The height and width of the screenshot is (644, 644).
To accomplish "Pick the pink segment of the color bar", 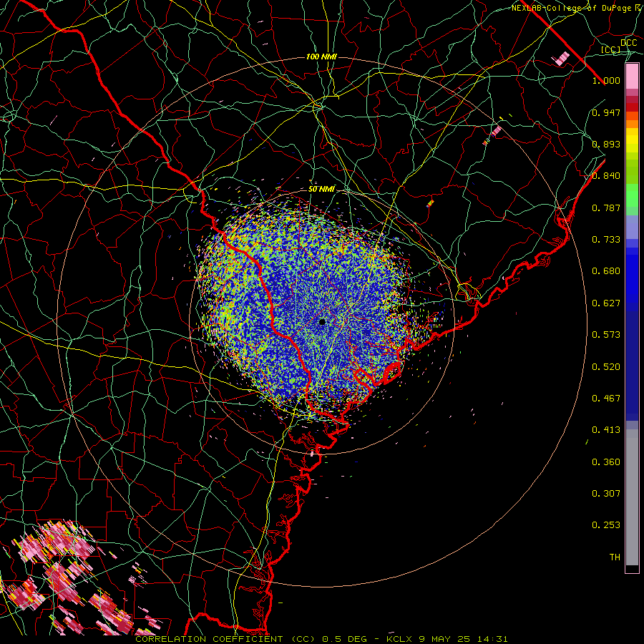I will (632, 77).
